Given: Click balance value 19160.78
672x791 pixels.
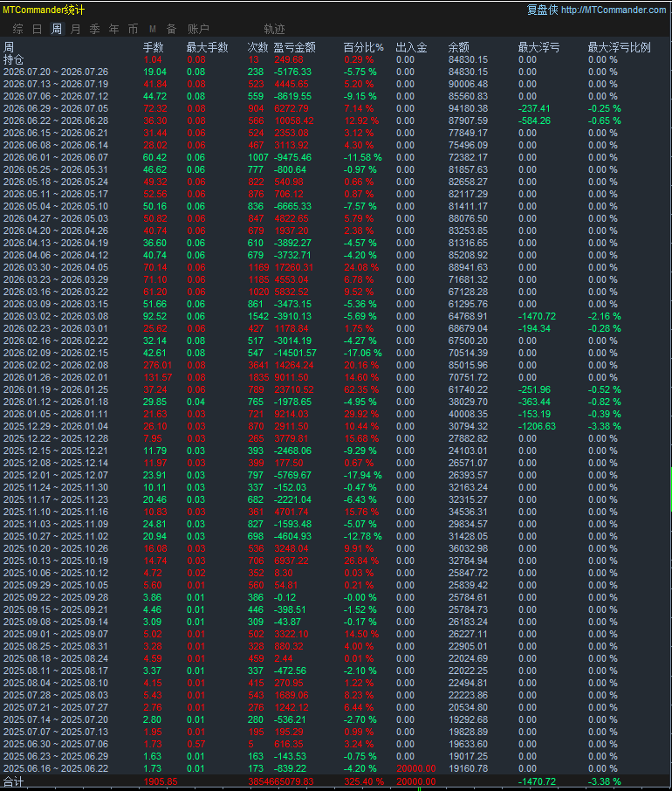Looking at the screenshot, I should (x=468, y=769).
